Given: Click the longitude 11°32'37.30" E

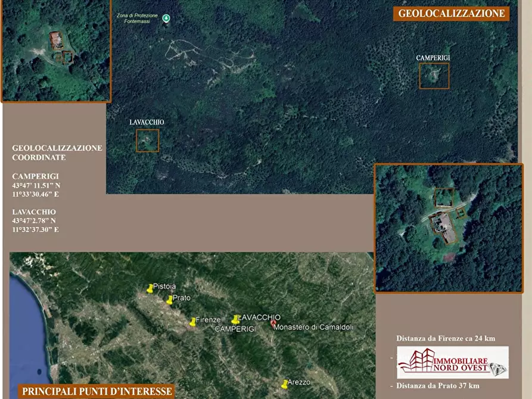Looking at the screenshot, I should [35, 230].
